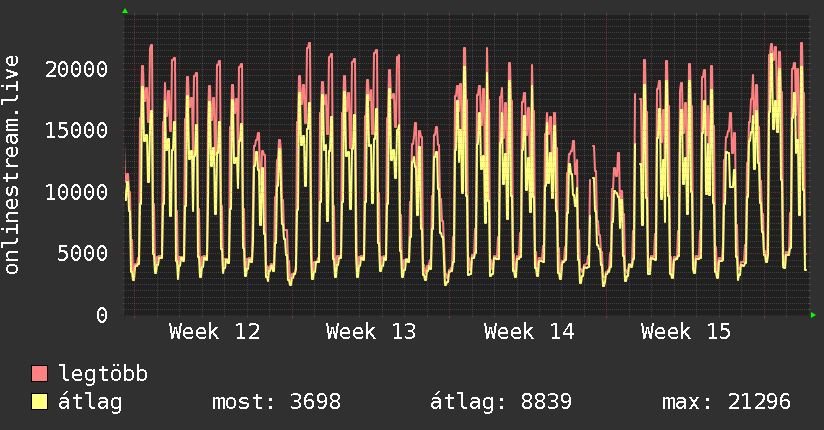Click the Week 15 axis label
The width and height of the screenshot is (824, 430).
point(686,332)
